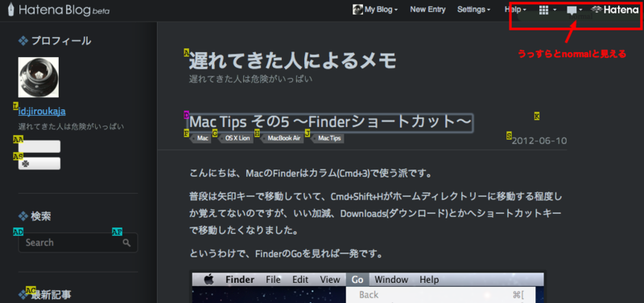This screenshot has height=303, width=644.
Task: Click the blog subtitle 遅れてきた人は危険がいっぱい under title
Action: 250,79
